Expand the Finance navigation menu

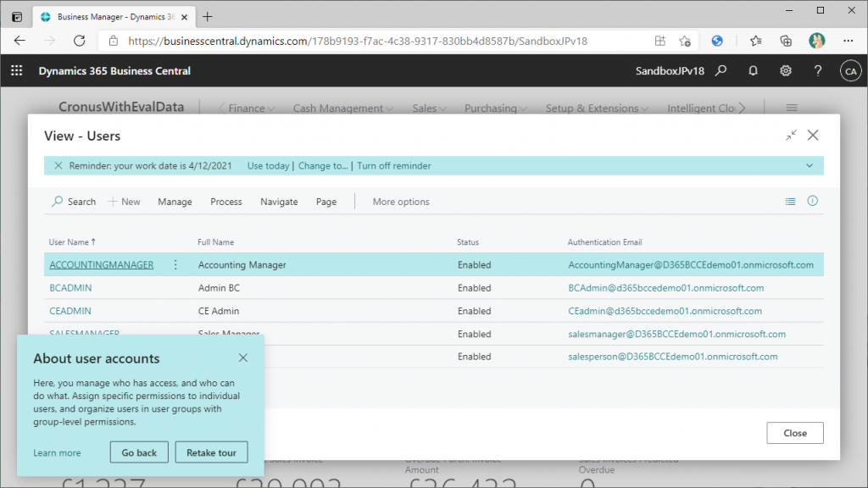tap(251, 108)
